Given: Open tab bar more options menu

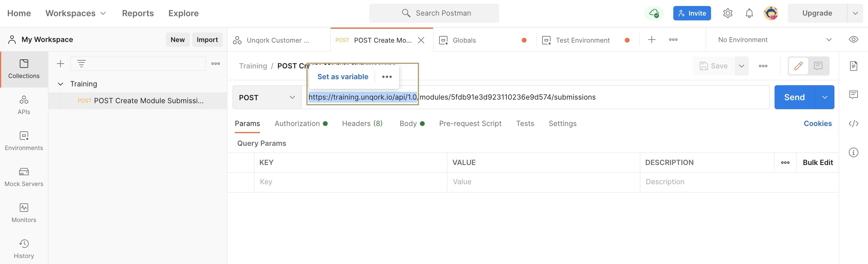Looking at the screenshot, I should [673, 40].
